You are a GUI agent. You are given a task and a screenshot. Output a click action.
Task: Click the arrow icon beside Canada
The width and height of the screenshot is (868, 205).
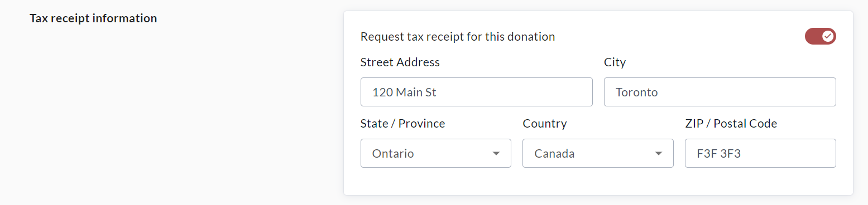[658, 154]
